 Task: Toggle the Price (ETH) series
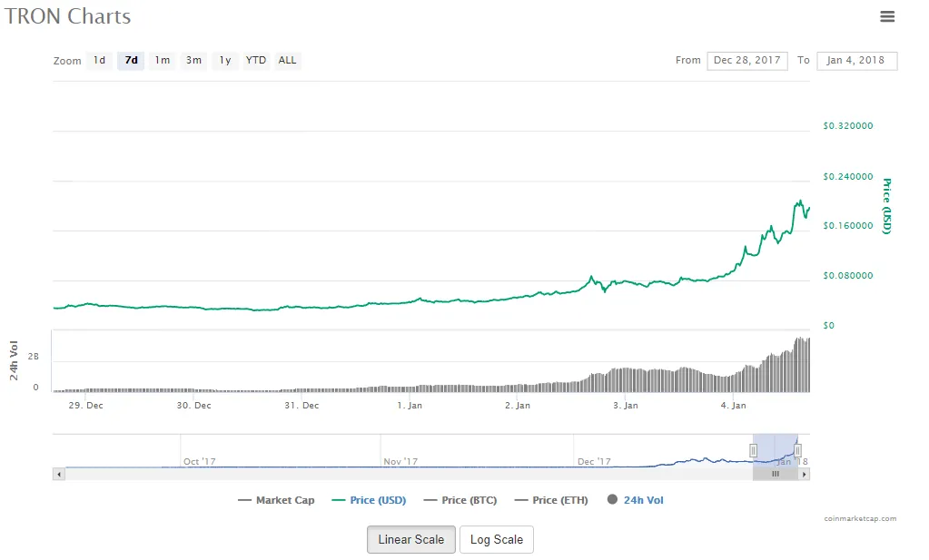(x=551, y=500)
